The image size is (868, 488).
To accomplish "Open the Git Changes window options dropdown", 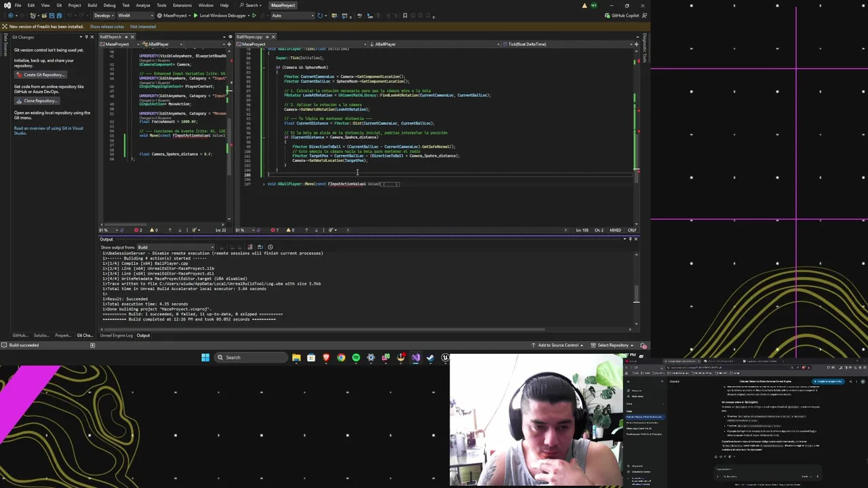I will pos(81,37).
